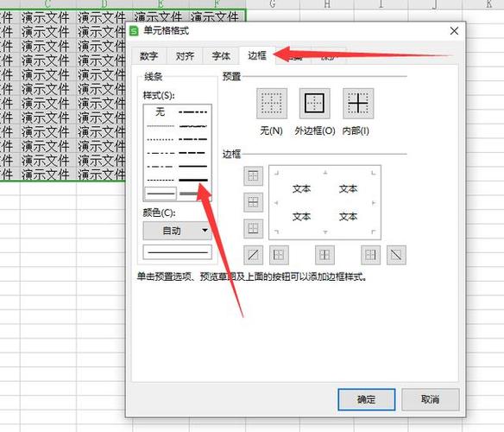The image size is (504, 432).
Task: Select the thin dash-dot line style
Action: pyautogui.click(x=160, y=167)
